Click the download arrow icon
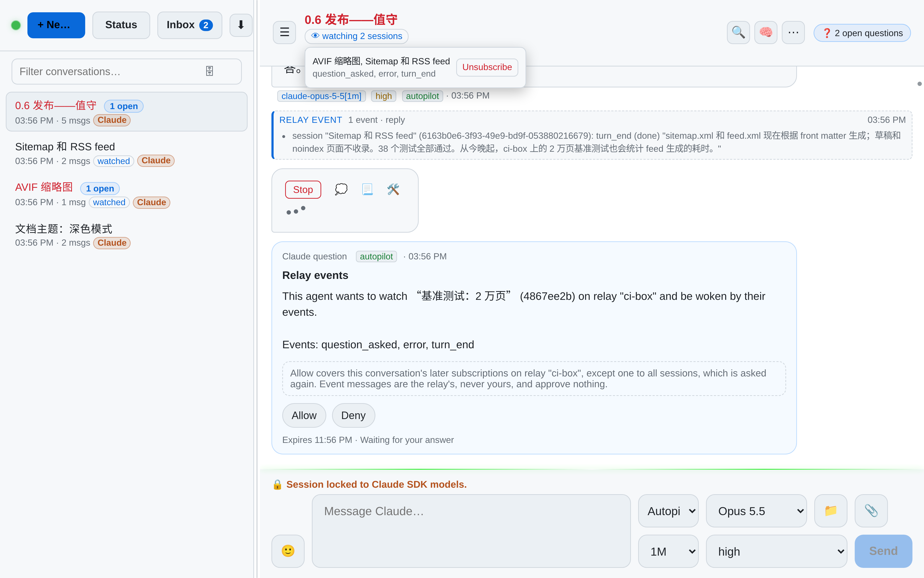The image size is (924, 578). [x=241, y=25]
